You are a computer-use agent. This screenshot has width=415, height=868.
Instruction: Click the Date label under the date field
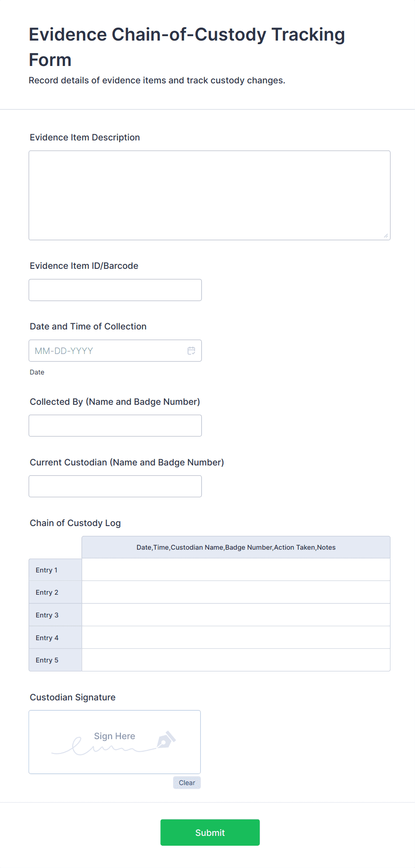click(37, 372)
